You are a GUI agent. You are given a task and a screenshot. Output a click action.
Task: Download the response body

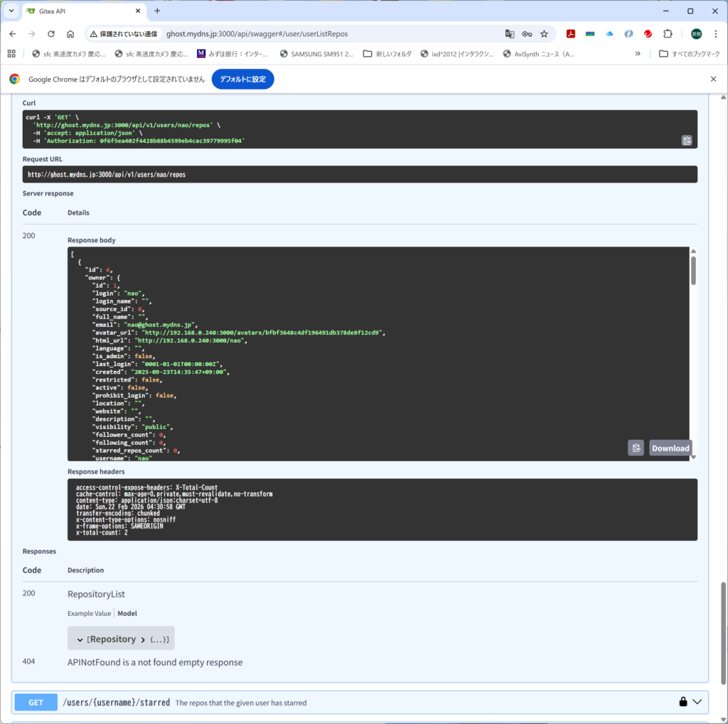(670, 448)
